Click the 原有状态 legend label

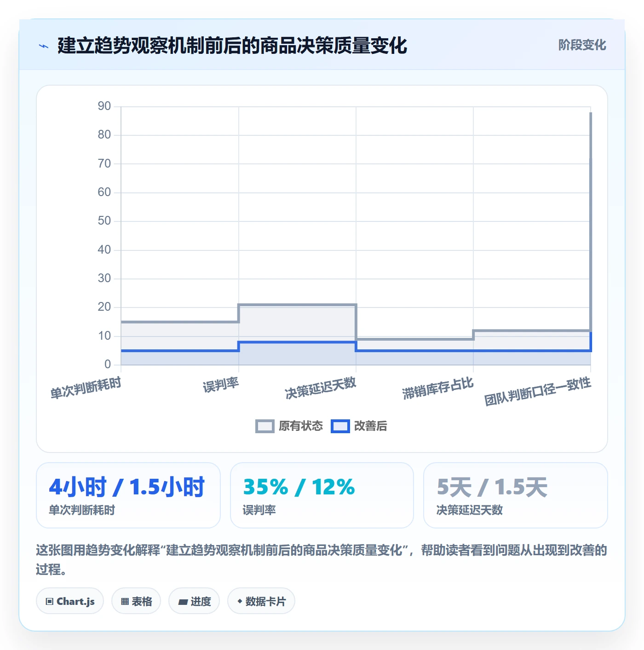pyautogui.click(x=301, y=426)
